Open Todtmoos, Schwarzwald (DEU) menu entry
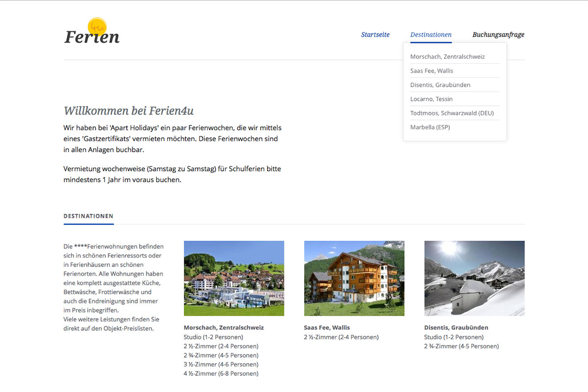The width and height of the screenshot is (588, 392). click(x=452, y=113)
